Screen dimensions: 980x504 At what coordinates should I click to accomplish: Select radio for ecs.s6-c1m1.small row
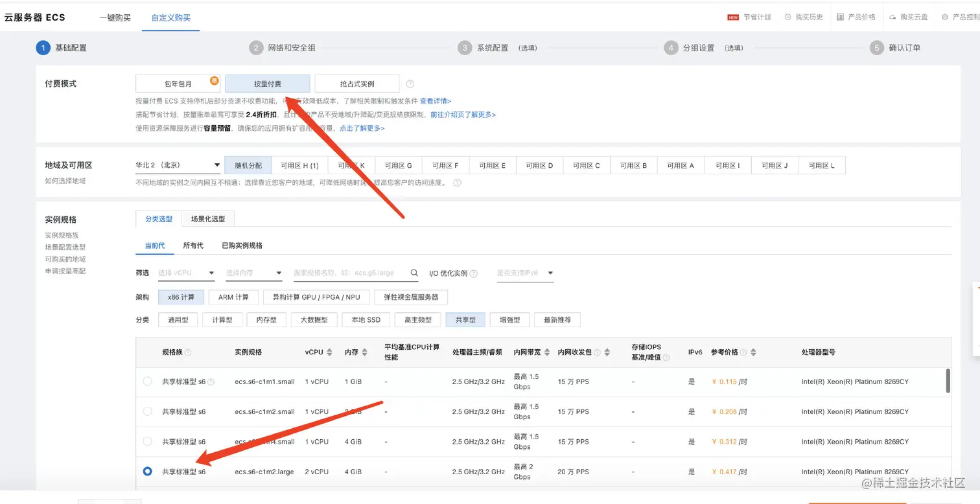[147, 382]
